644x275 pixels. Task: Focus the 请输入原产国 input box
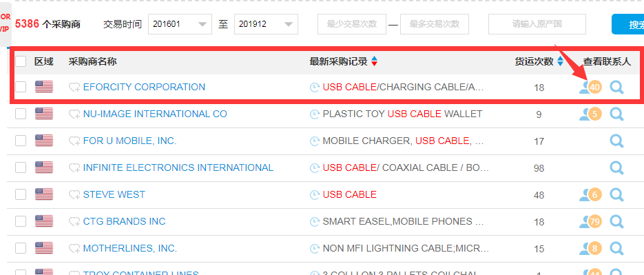pos(537,24)
